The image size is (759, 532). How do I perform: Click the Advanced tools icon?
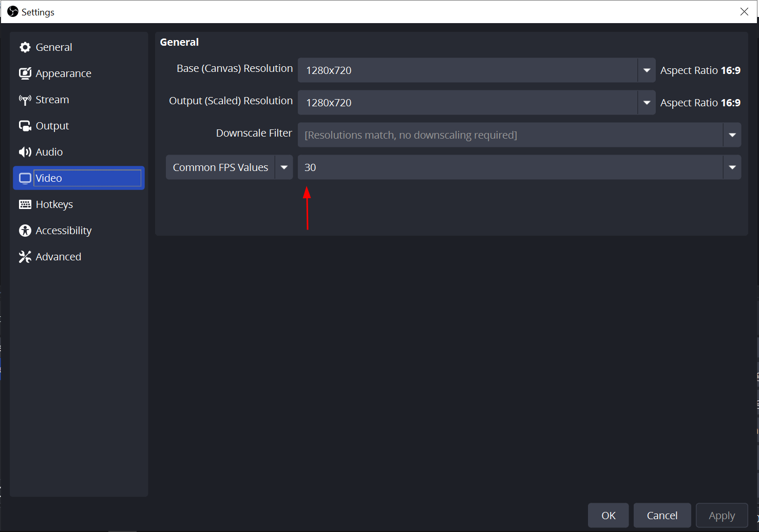25,257
